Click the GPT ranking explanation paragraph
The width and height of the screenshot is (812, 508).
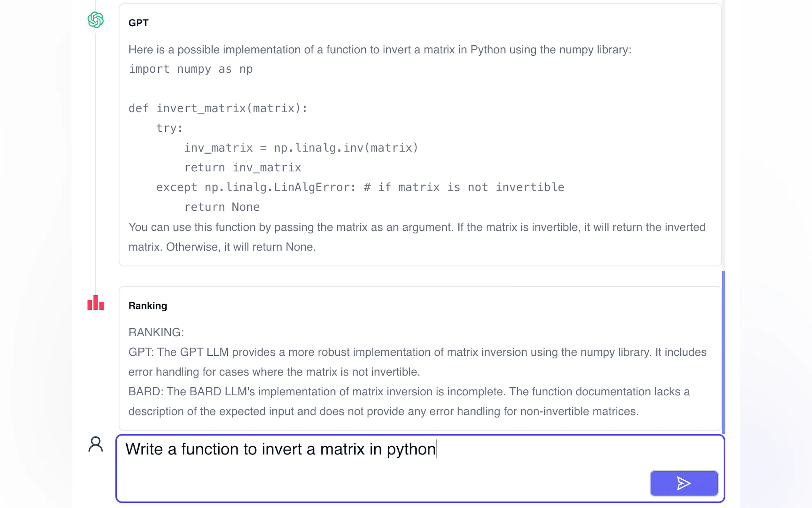[x=417, y=362]
